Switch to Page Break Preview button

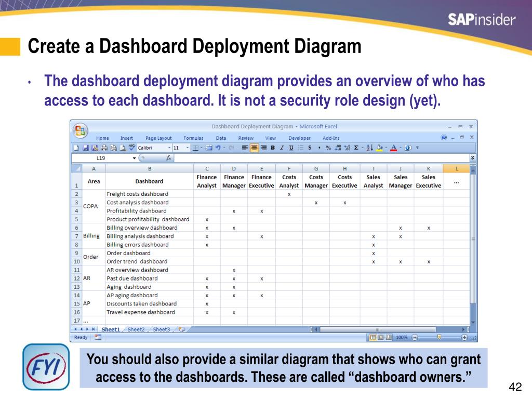[389, 337]
